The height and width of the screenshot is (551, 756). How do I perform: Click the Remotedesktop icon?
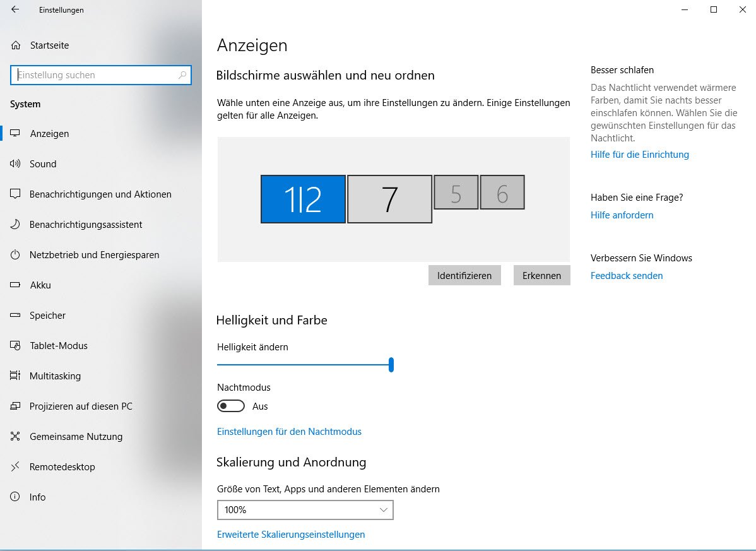point(15,466)
